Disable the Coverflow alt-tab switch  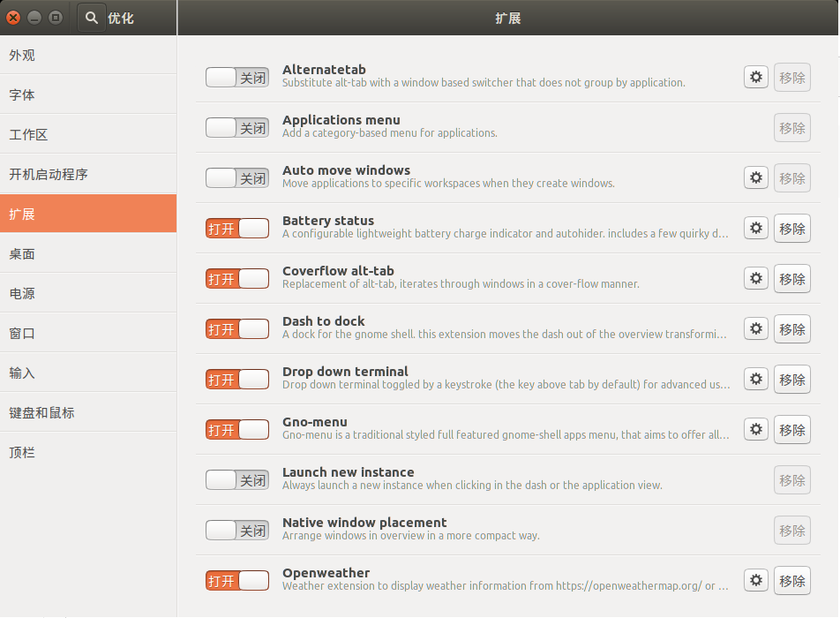coord(237,279)
